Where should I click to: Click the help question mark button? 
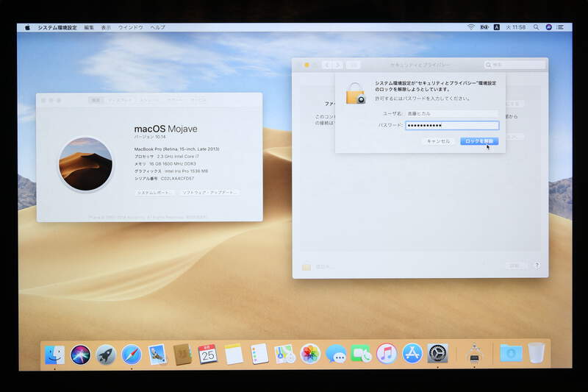click(537, 266)
